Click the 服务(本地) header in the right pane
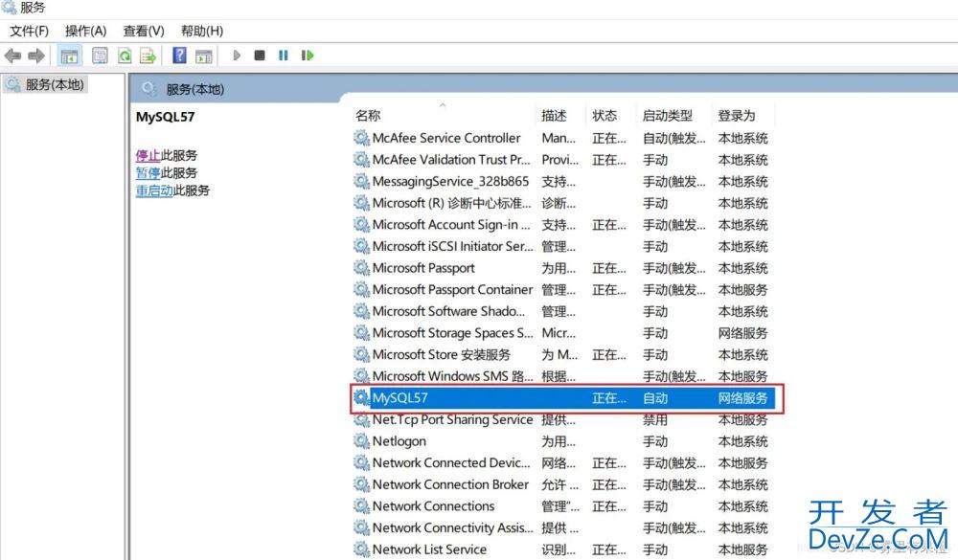The width and height of the screenshot is (958, 560). coord(194,89)
